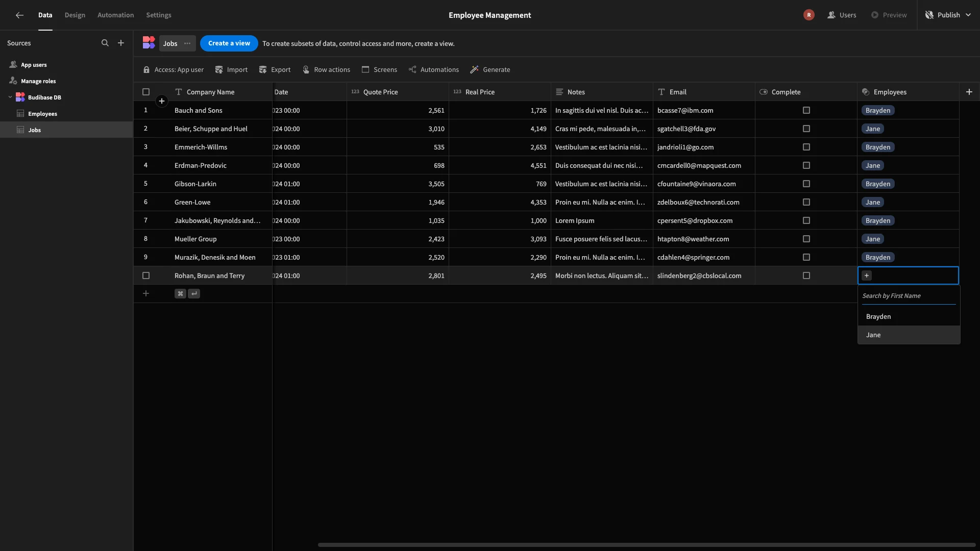Check Complete for Erdman-Predovic
This screenshot has height=551, width=980.
click(806, 165)
